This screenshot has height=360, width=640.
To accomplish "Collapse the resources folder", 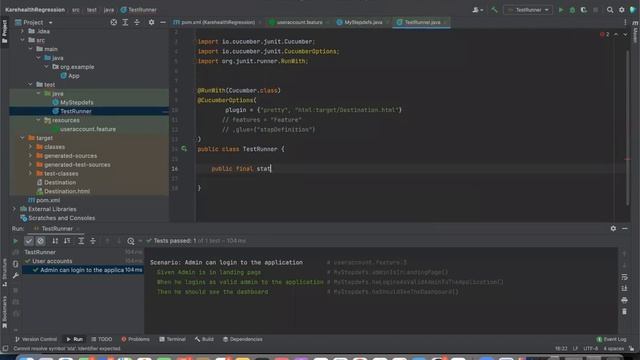I will pos(38,120).
